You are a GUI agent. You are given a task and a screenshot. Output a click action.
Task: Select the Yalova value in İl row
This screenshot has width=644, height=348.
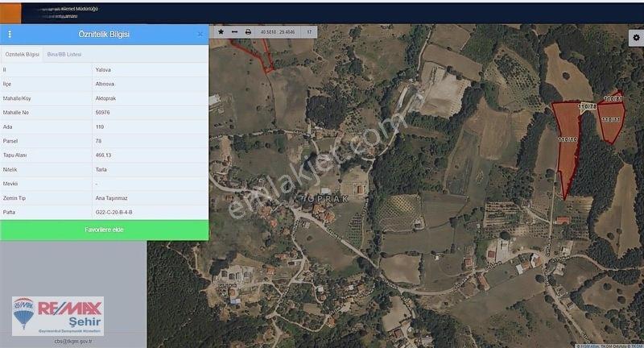[103, 70]
